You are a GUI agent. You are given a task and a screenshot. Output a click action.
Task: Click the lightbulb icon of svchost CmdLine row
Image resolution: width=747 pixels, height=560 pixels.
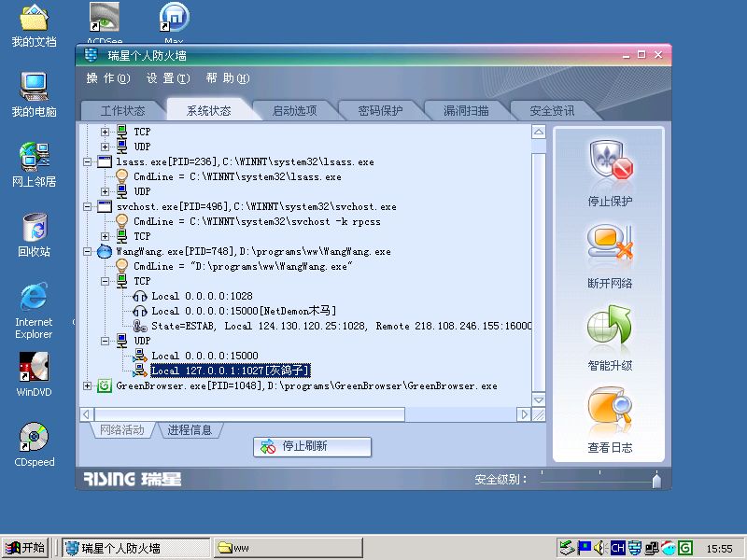122,221
